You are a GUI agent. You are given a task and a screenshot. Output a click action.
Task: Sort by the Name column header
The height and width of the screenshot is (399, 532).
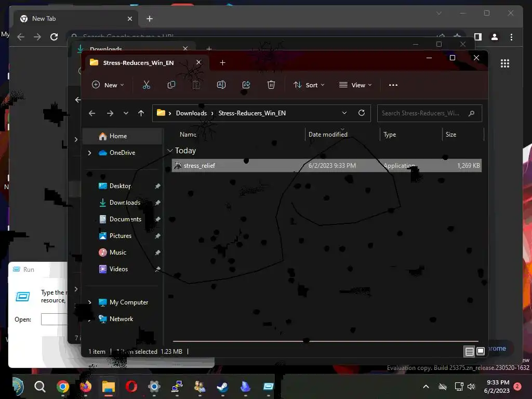tap(188, 135)
